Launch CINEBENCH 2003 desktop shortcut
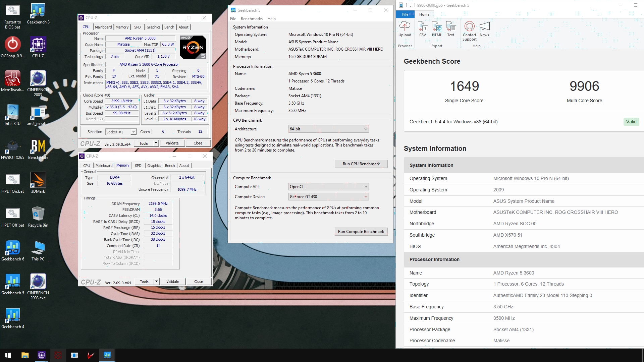The image size is (644, 362). [x=38, y=83]
